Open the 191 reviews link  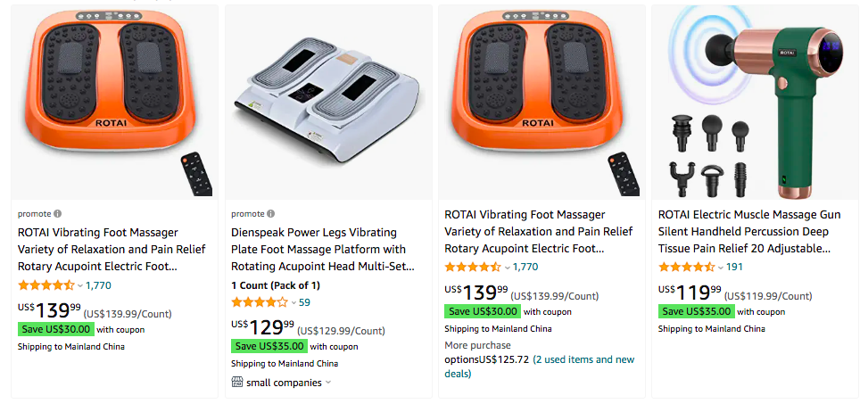[x=734, y=267]
